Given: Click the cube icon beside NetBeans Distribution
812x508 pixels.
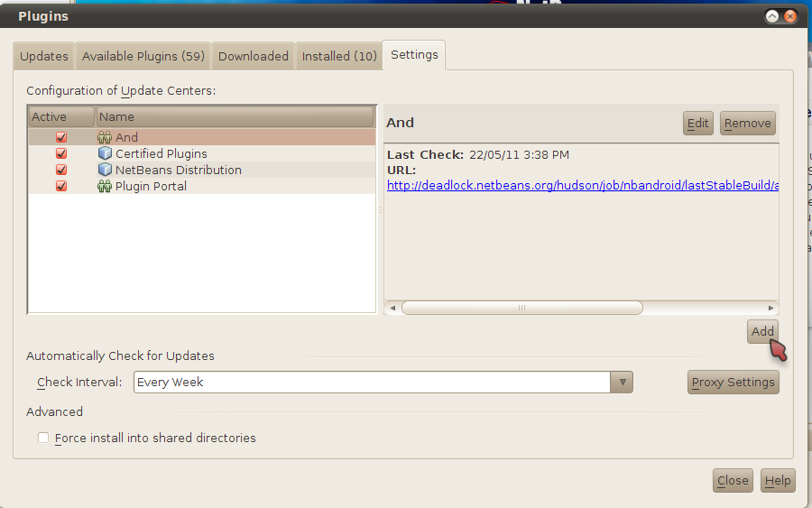Looking at the screenshot, I should [105, 170].
